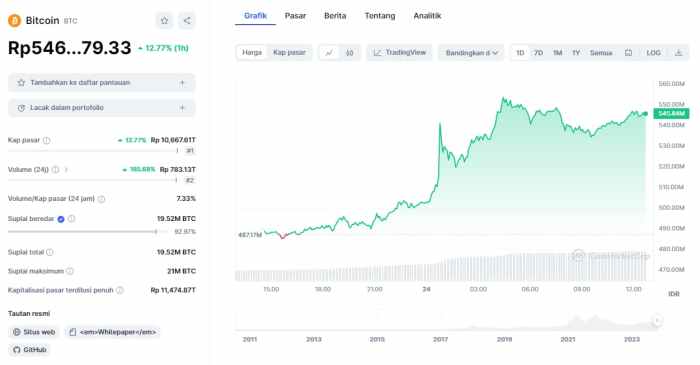Screen dimensions: 700x365
Task: Open the Grafik tab
Action: (x=255, y=16)
